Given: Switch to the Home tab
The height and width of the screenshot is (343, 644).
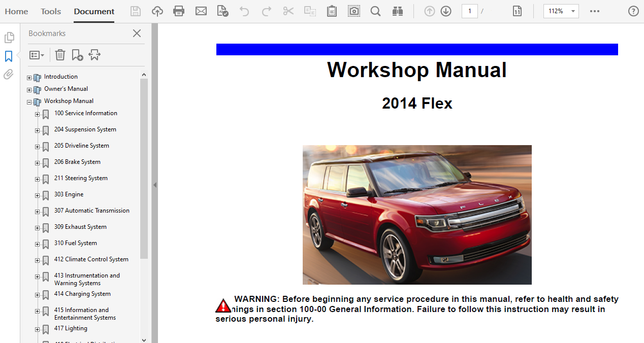Looking at the screenshot, I should coord(16,11).
